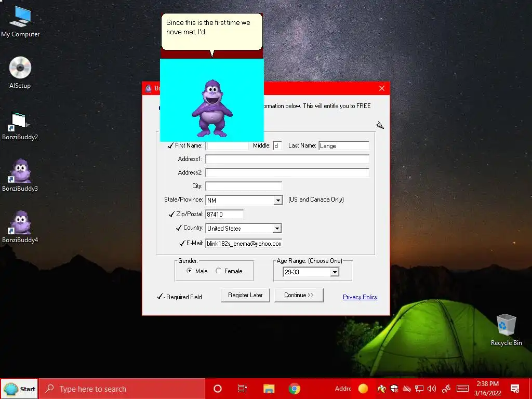Expand the Age Range dropdown arrow

(335, 272)
